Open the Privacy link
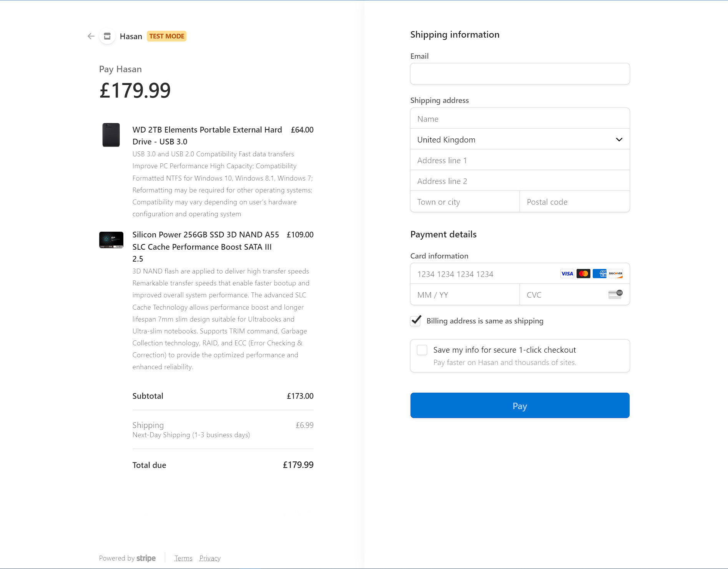 pyautogui.click(x=210, y=558)
